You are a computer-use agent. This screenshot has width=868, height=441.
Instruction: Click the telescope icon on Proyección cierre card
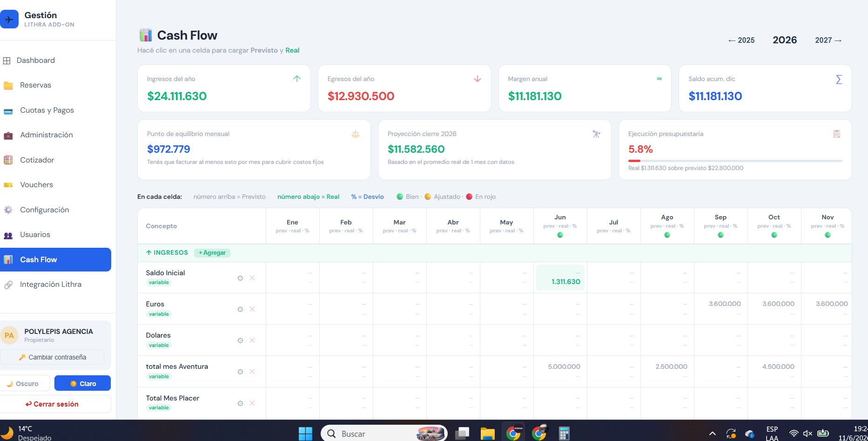coord(596,134)
